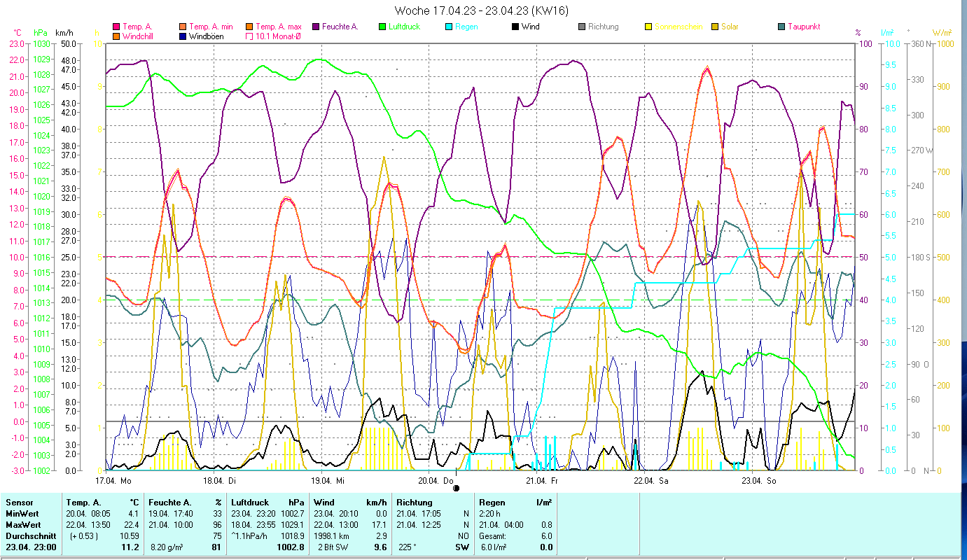Click the '2 Bft SW' wind strength value
Viewport: 967px width, 560px height.
coord(332,547)
